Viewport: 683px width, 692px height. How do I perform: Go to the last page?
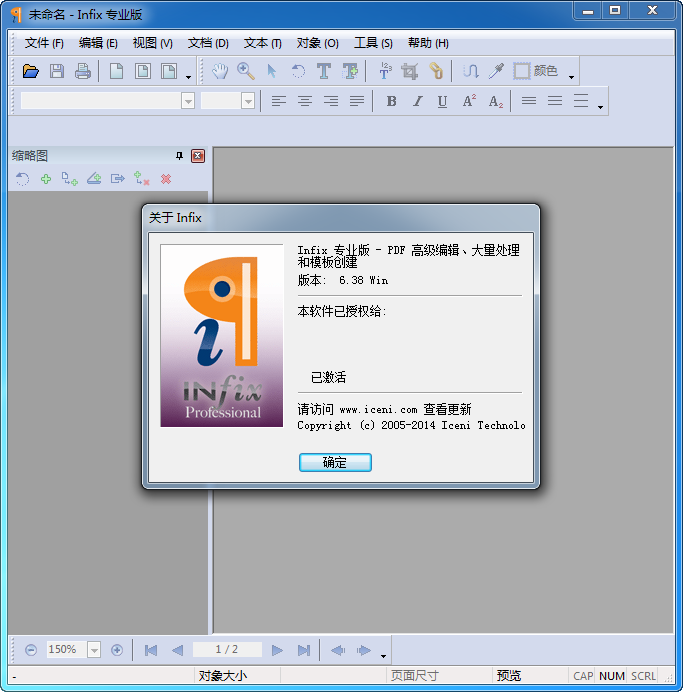tap(304, 650)
